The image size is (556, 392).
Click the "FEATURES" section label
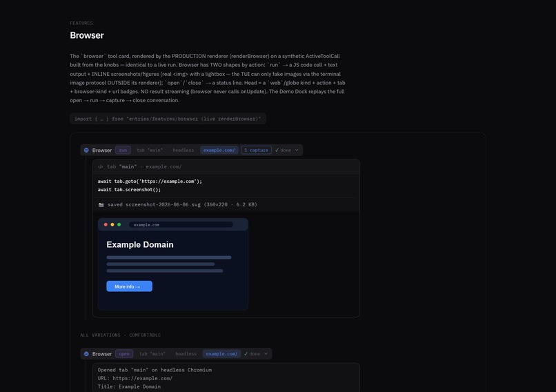tap(81, 23)
